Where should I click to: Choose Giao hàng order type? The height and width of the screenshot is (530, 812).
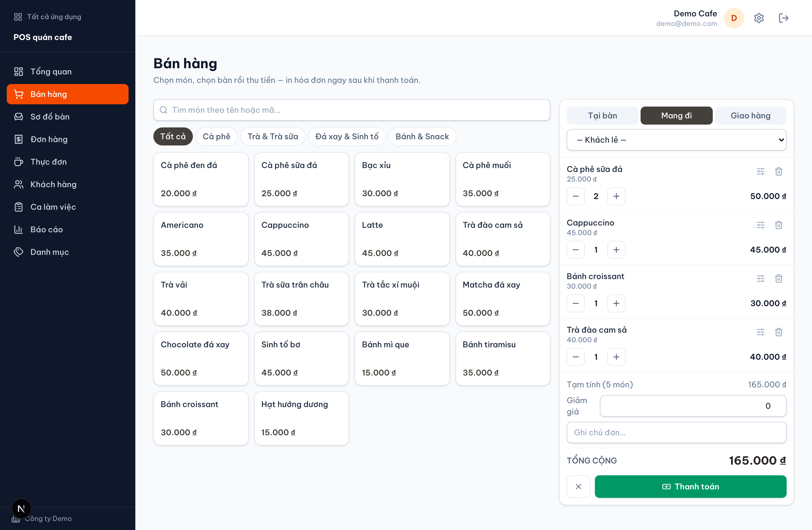[751, 116]
